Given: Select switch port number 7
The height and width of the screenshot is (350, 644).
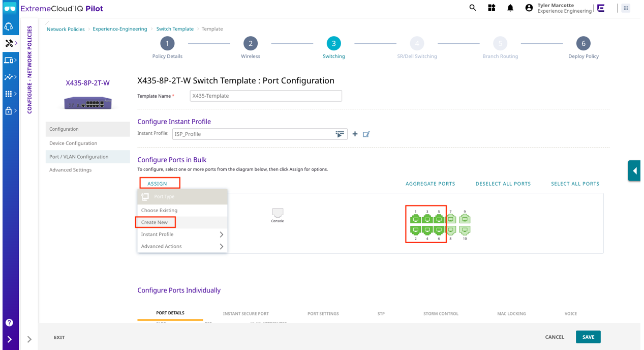Looking at the screenshot, I should tap(451, 218).
